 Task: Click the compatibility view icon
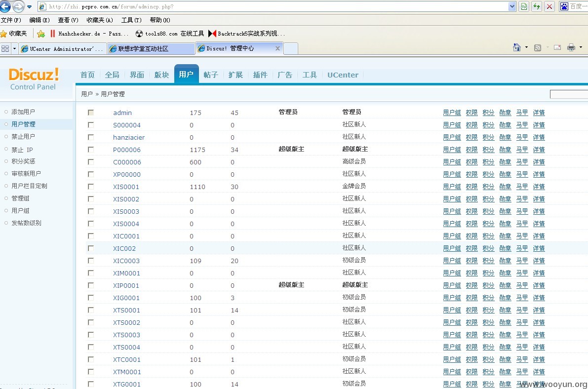click(x=524, y=6)
